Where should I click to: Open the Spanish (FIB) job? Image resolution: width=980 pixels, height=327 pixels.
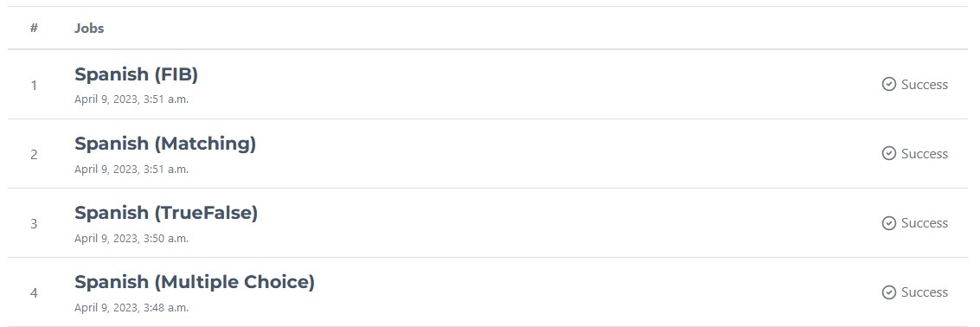click(x=137, y=74)
